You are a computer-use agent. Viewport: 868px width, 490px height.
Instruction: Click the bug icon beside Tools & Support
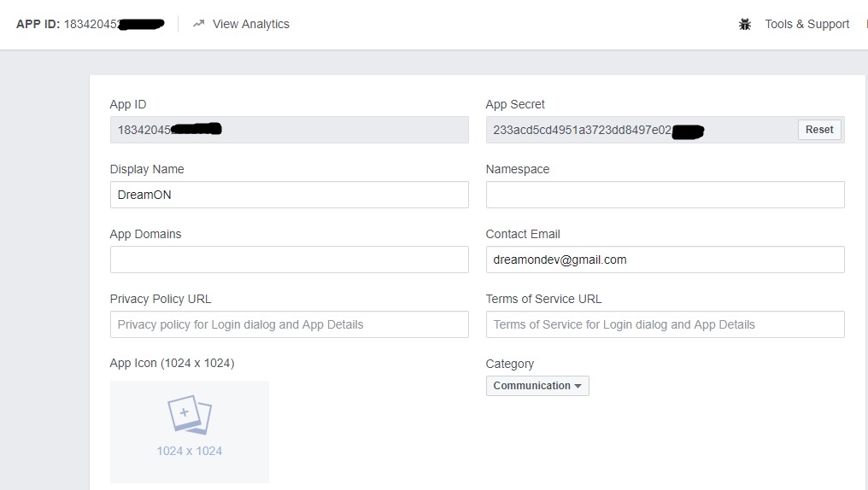[x=745, y=24]
